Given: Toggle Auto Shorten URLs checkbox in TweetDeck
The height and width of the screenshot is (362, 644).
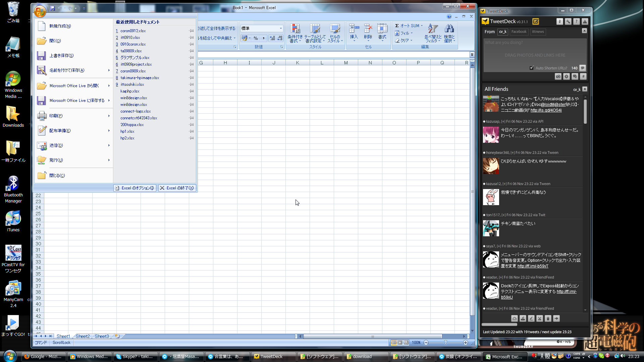Looking at the screenshot, I should point(532,68).
